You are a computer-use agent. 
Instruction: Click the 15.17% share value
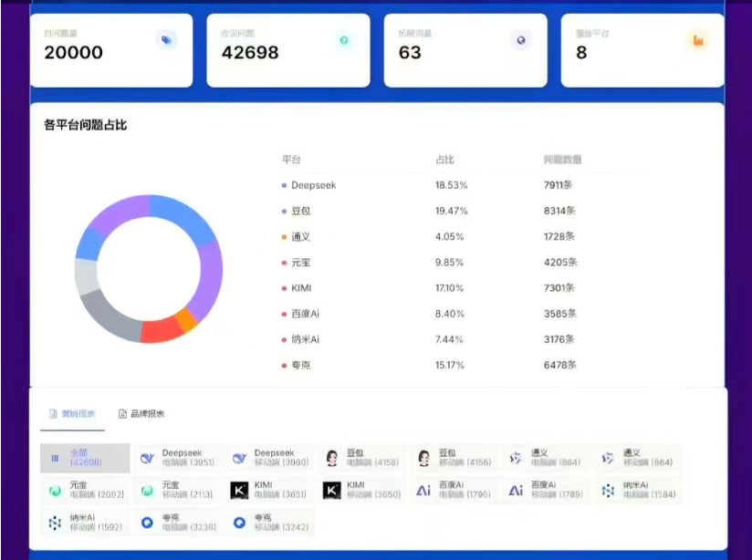pos(449,366)
